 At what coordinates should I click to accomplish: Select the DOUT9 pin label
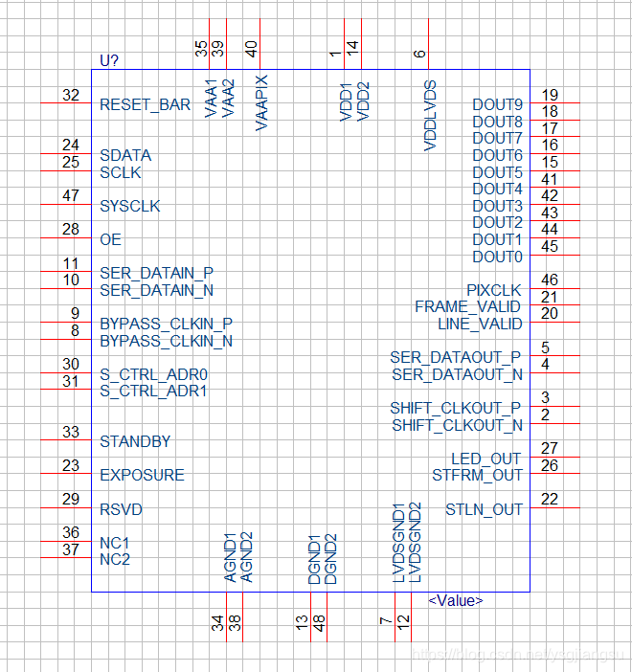coord(497,104)
